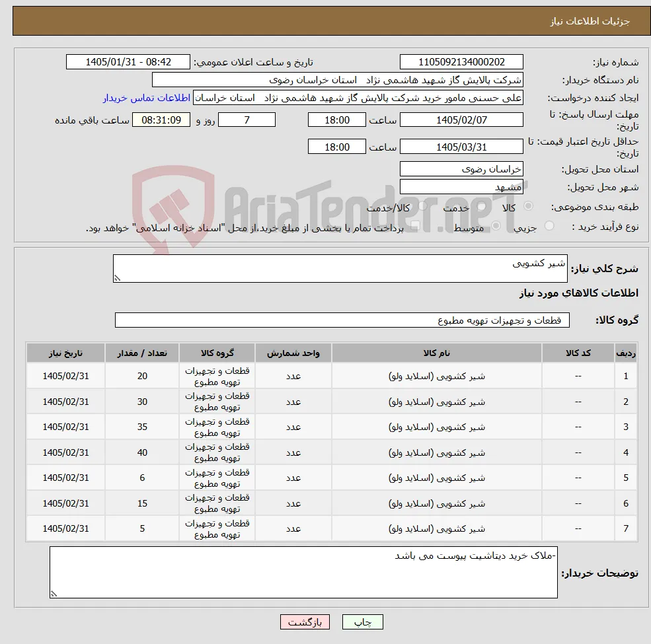Toggle the اسناد خزانه اسلامی payment checkbox
This screenshot has width=651, height=644.
coord(415,226)
